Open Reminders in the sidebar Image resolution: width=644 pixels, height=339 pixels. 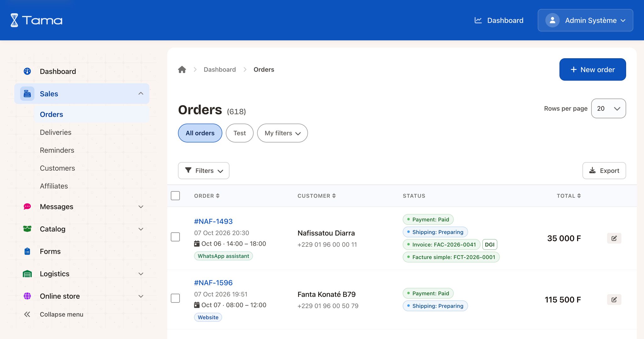pyautogui.click(x=57, y=150)
